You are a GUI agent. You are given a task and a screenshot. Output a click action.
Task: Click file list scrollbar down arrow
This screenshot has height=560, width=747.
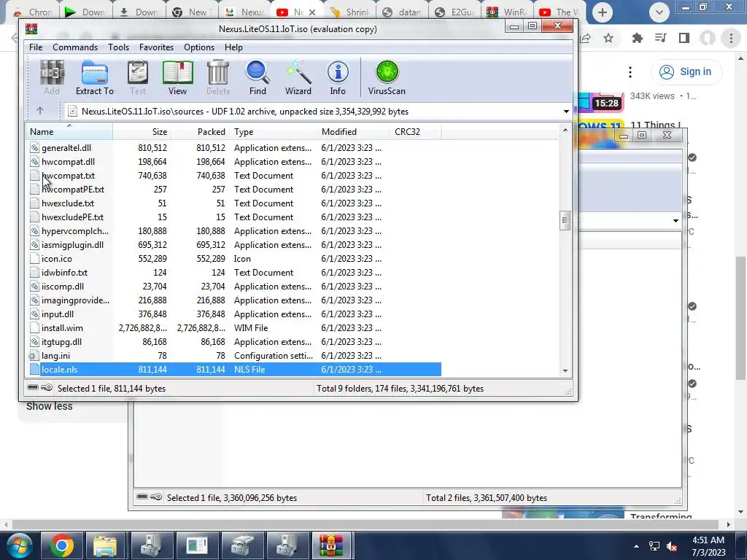[x=565, y=371]
